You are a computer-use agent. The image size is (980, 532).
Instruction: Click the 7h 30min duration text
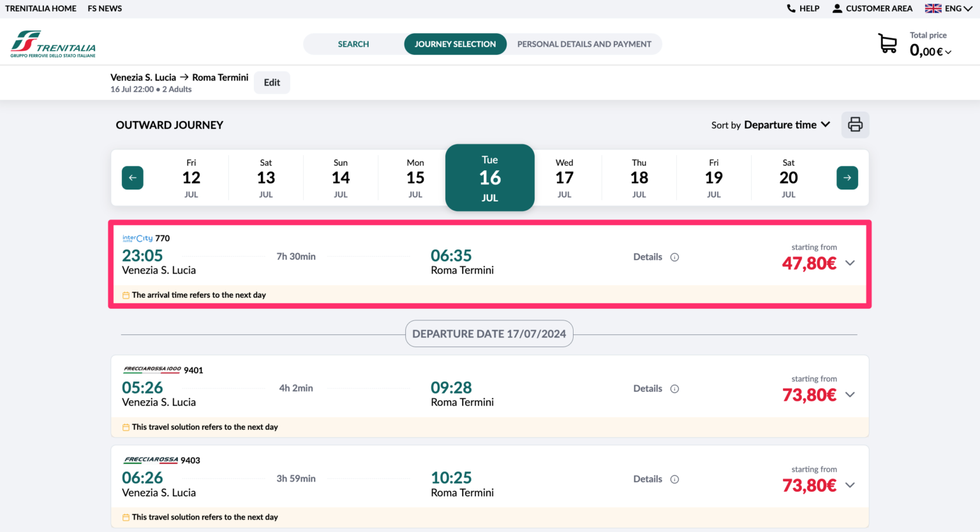pyautogui.click(x=296, y=256)
